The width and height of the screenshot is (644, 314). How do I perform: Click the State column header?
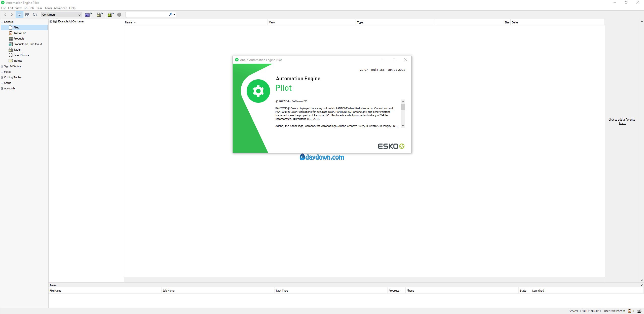tap(524, 291)
